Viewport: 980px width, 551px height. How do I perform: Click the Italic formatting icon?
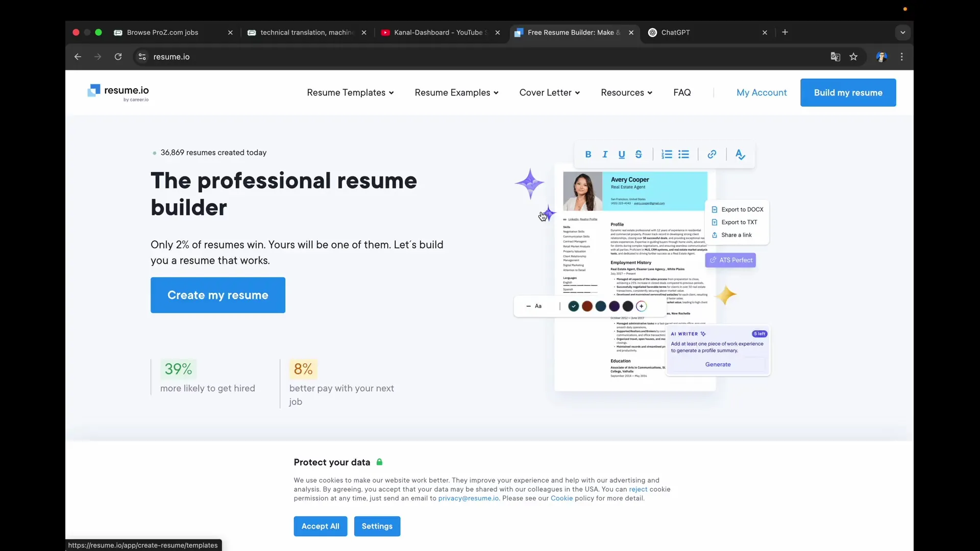605,155
